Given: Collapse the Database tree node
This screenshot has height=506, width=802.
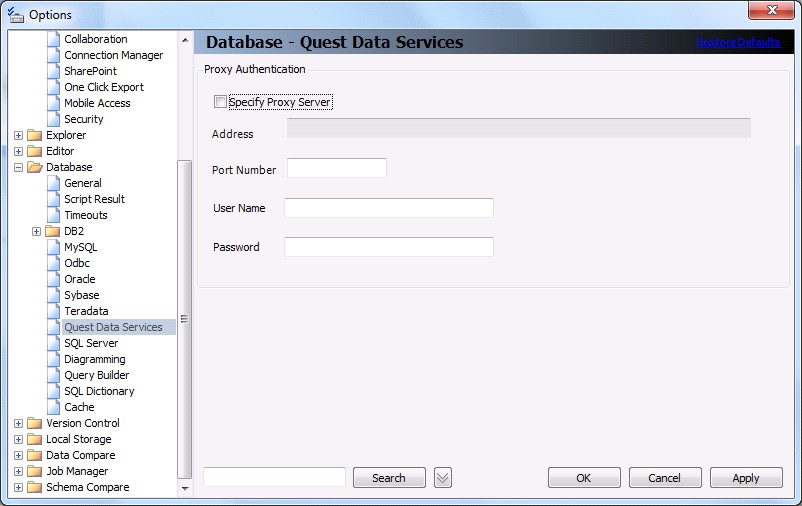Looking at the screenshot, I should click(x=18, y=167).
